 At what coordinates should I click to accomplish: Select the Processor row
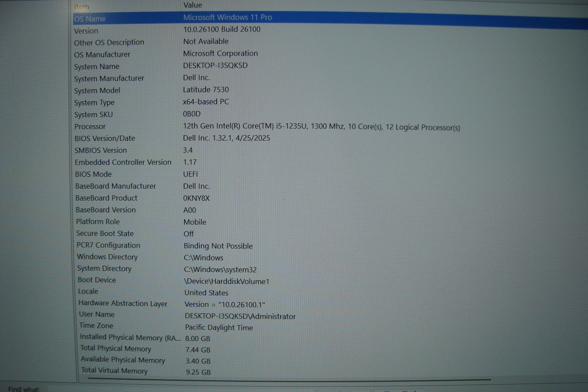click(90, 126)
